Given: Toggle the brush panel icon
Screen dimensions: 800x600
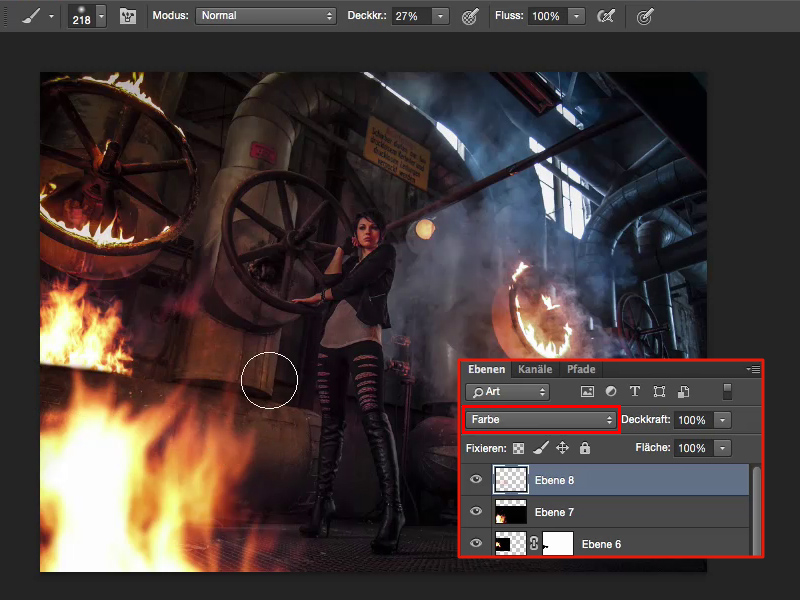Looking at the screenshot, I should click(128, 16).
